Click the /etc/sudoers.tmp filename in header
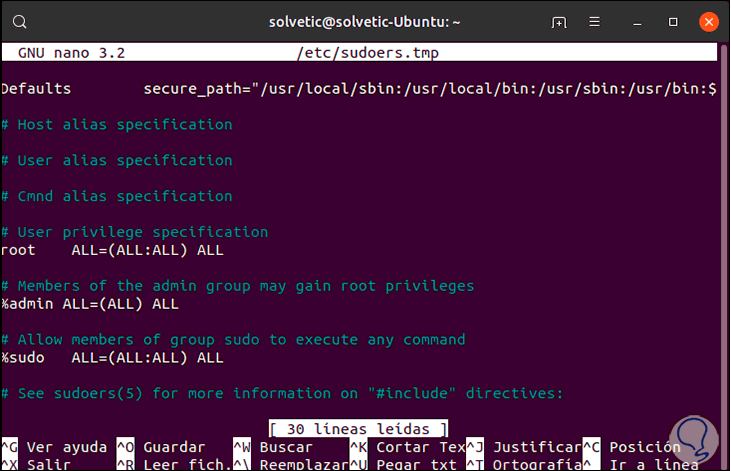This screenshot has height=471, width=731. click(368, 52)
